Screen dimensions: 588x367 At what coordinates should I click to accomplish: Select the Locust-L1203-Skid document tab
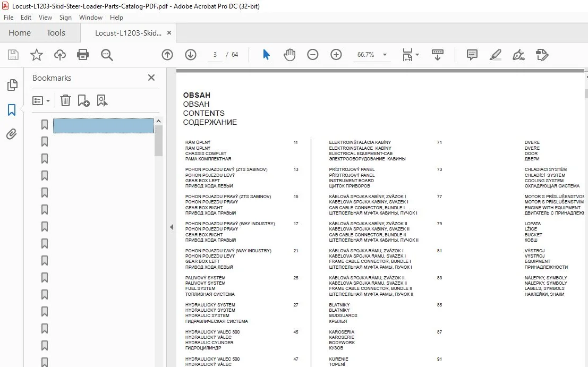pos(128,33)
